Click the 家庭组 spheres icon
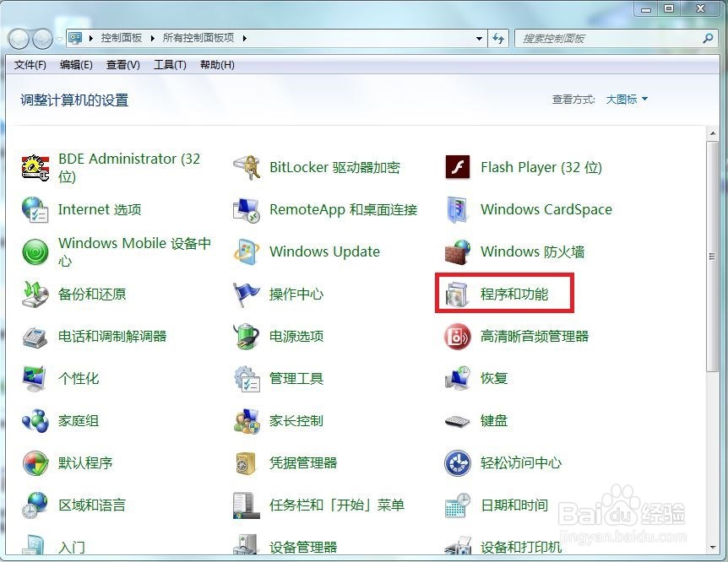Image resolution: width=728 pixels, height=562 pixels. [x=35, y=421]
